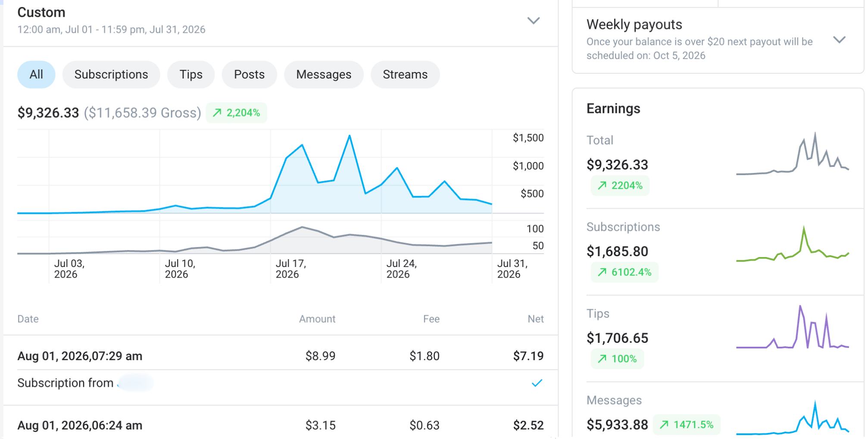Click the $9,326.33 Total in Earnings panel

(617, 165)
